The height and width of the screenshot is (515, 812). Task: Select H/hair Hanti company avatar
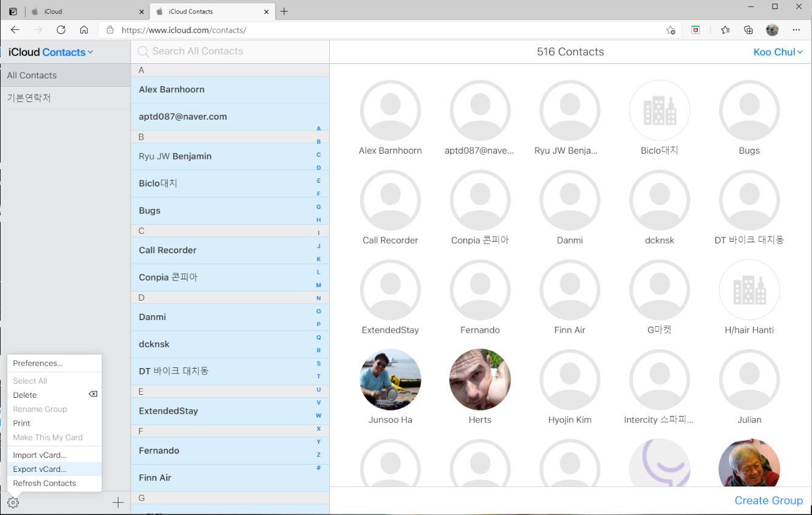[x=749, y=290]
